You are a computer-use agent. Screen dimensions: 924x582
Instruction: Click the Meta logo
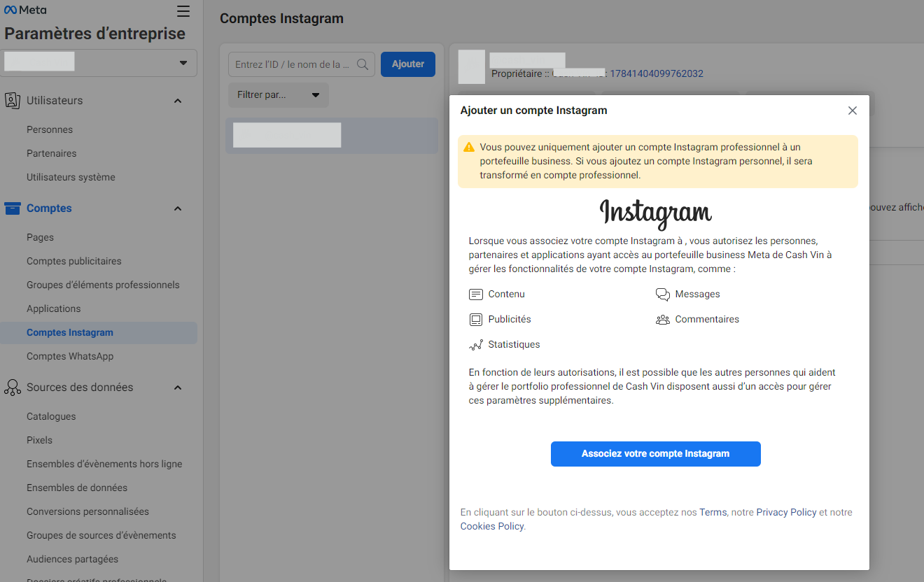coord(26,10)
